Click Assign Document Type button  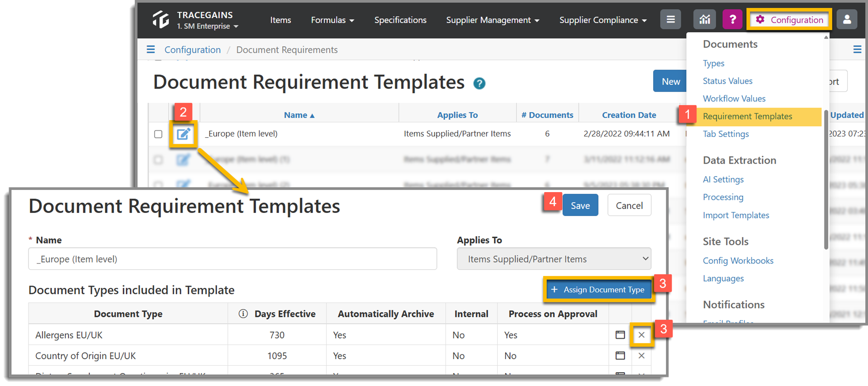pos(598,289)
